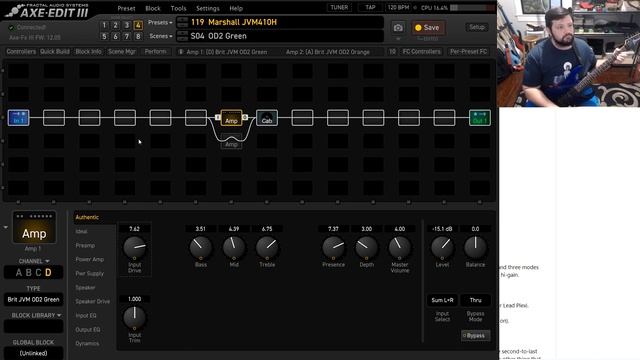Click the Input Drive knob
The height and width of the screenshot is (360, 640).
click(134, 247)
